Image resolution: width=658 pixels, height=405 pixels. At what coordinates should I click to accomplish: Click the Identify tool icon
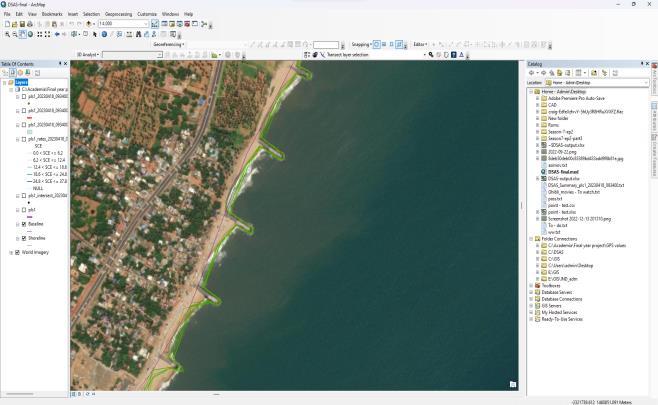(x=103, y=34)
